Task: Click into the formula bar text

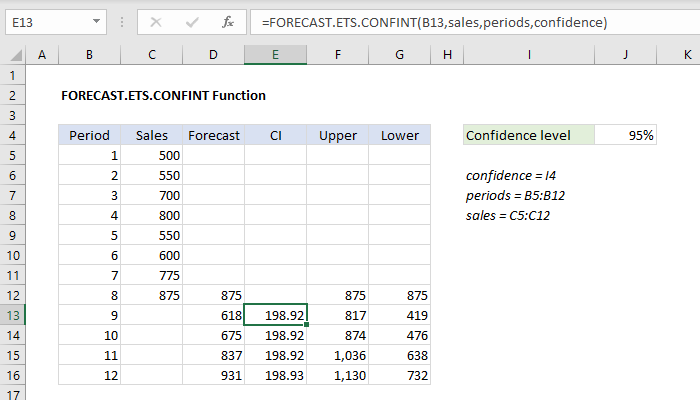Action: (x=434, y=22)
